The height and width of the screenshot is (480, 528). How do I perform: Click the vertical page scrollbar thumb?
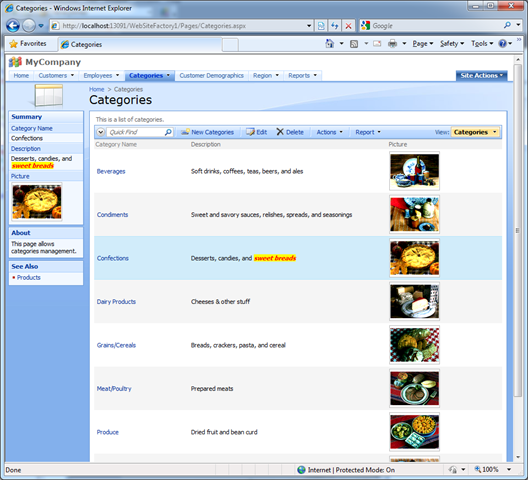518,230
